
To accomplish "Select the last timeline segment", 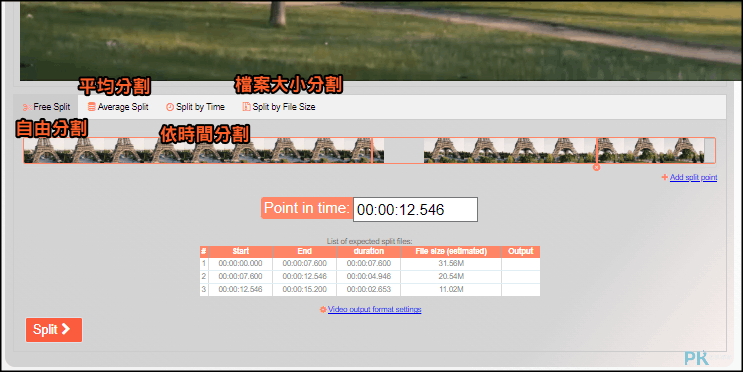I will click(656, 150).
